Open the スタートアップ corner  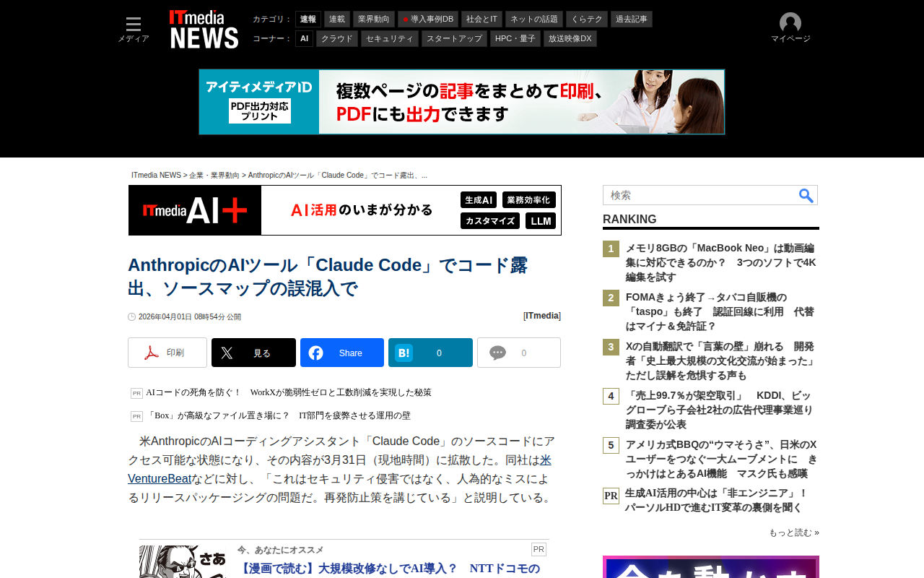(455, 39)
